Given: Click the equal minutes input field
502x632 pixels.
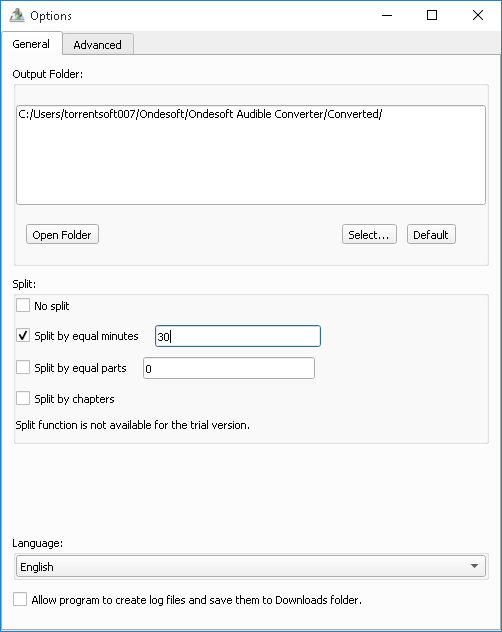Looking at the screenshot, I should 238,336.
